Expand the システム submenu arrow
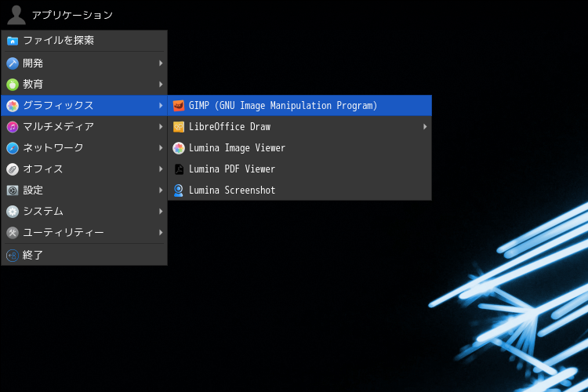The height and width of the screenshot is (392, 588). tap(161, 212)
